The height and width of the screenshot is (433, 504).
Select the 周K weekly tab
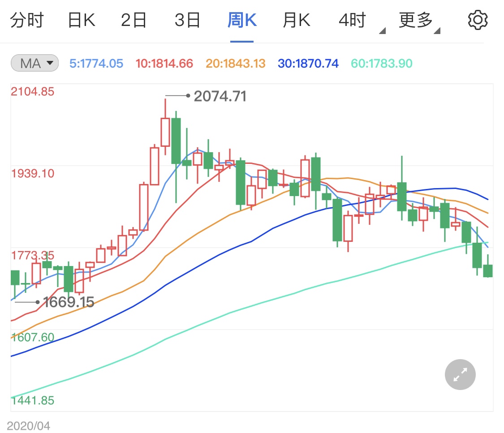click(242, 21)
